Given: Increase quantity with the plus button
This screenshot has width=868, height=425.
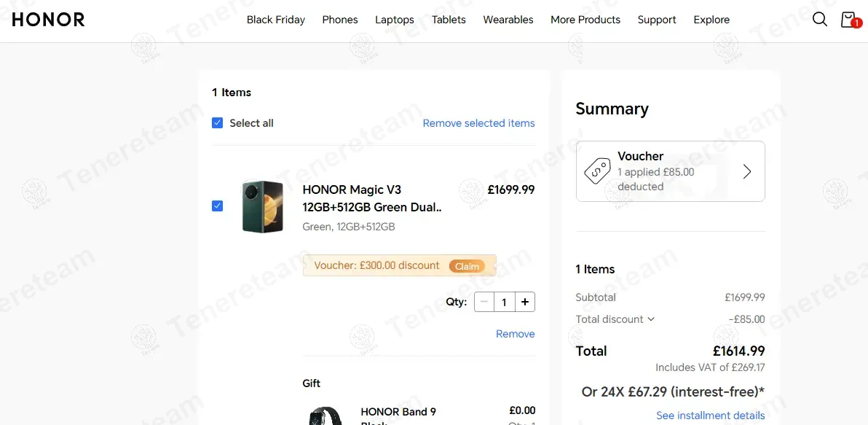Looking at the screenshot, I should pos(525,302).
